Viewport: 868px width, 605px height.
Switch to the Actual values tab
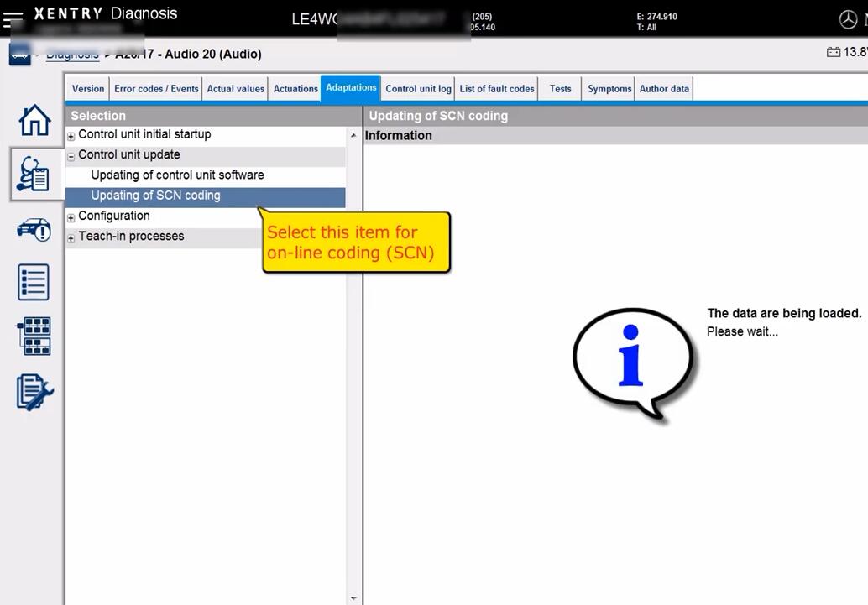[235, 89]
